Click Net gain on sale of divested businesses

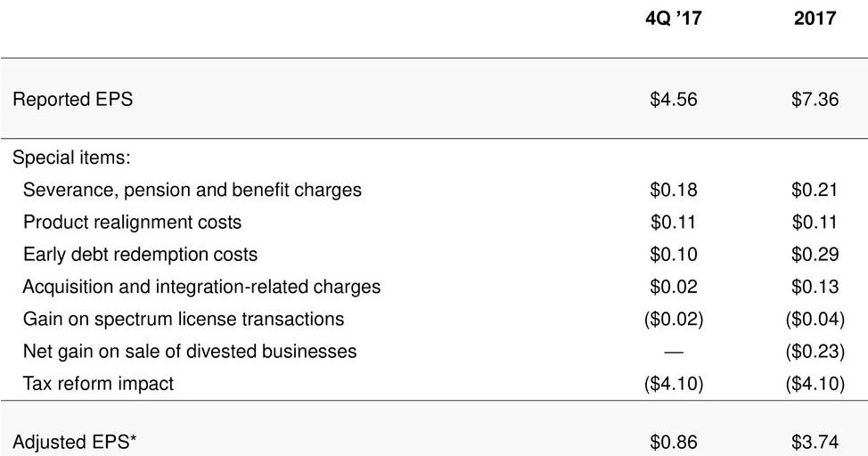pos(190,351)
